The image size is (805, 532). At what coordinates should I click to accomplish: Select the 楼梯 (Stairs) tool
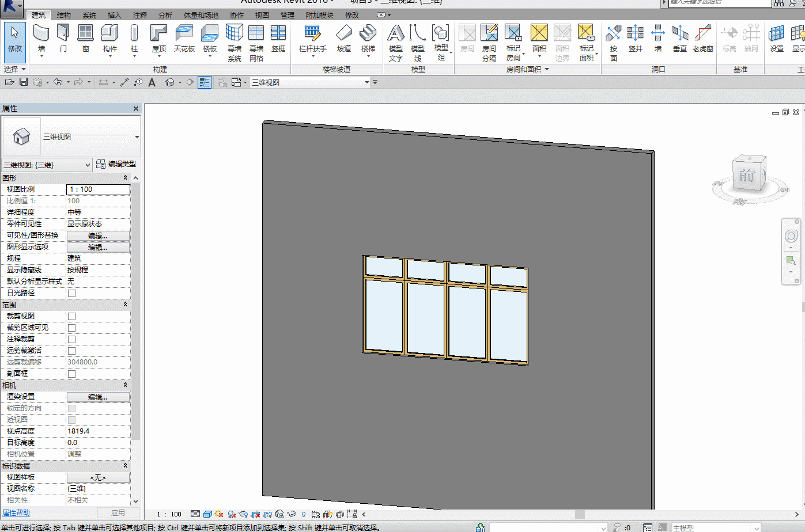[368, 40]
